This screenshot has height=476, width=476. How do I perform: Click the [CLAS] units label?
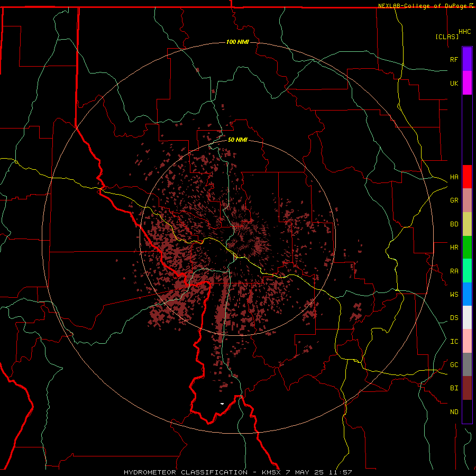point(447,36)
